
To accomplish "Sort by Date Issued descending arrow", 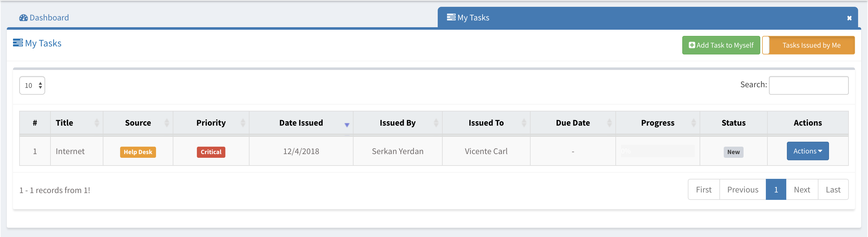I will [x=347, y=125].
